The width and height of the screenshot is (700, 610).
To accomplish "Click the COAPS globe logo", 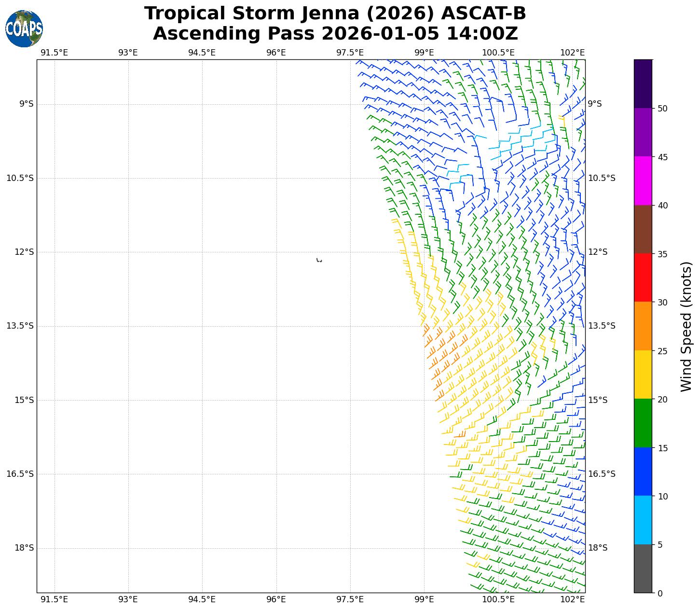I will click(x=24, y=29).
